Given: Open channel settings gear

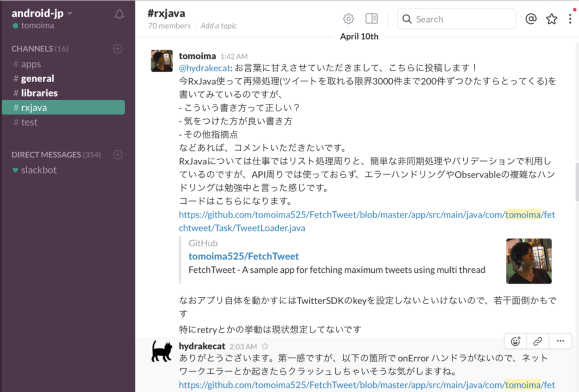Looking at the screenshot, I should point(348,19).
